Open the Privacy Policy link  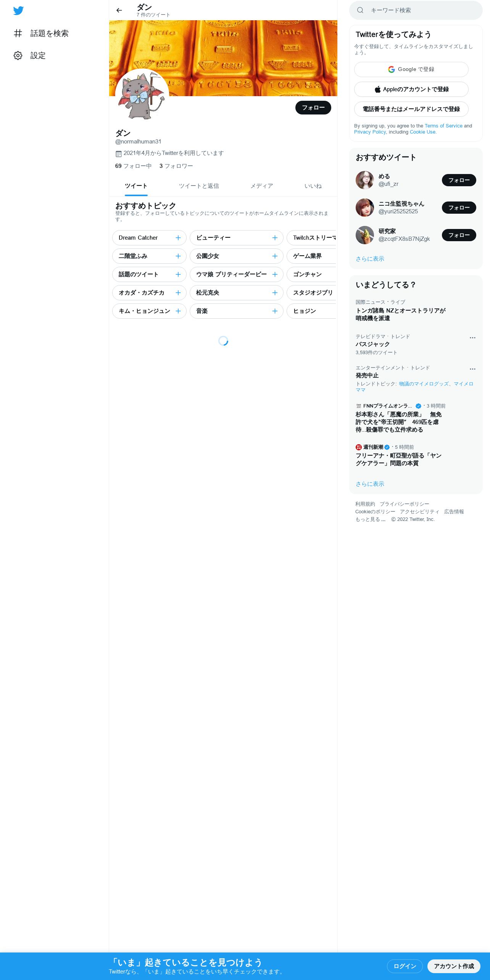pos(370,132)
